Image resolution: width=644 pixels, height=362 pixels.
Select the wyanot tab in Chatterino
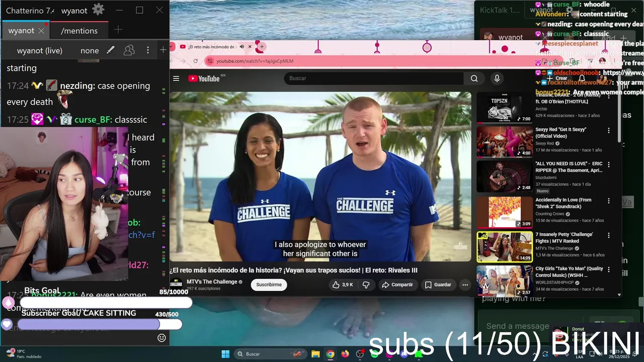click(21, 31)
